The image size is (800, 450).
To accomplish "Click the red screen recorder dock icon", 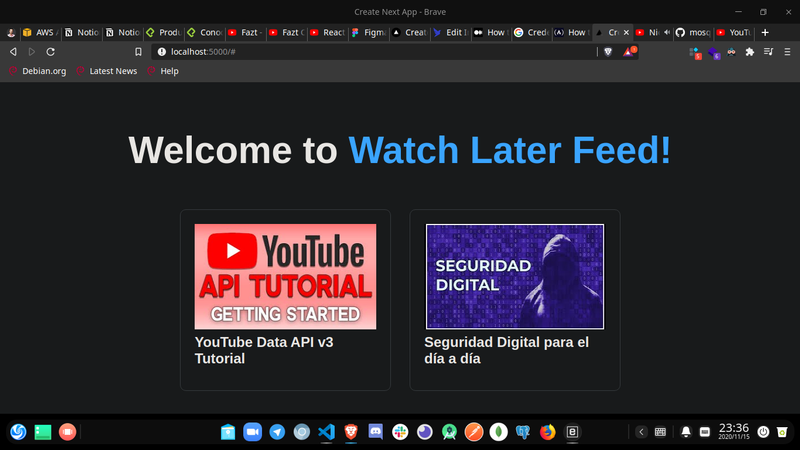I will coord(67,432).
